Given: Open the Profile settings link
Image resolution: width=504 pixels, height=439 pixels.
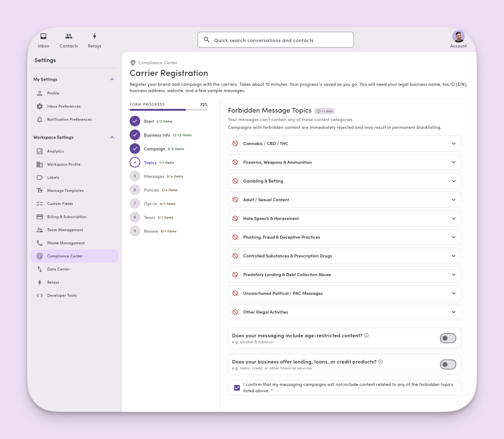Looking at the screenshot, I should click(75, 93).
